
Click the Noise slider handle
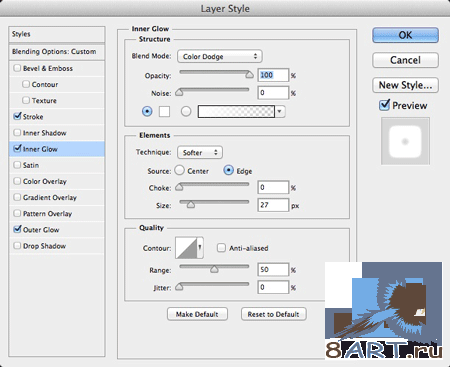pyautogui.click(x=179, y=92)
